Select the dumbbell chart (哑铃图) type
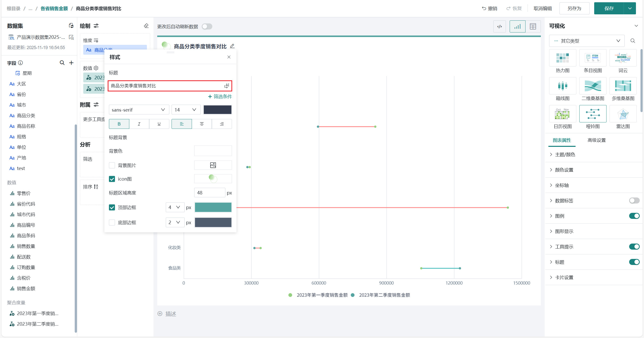The image size is (644, 338). tap(592, 114)
